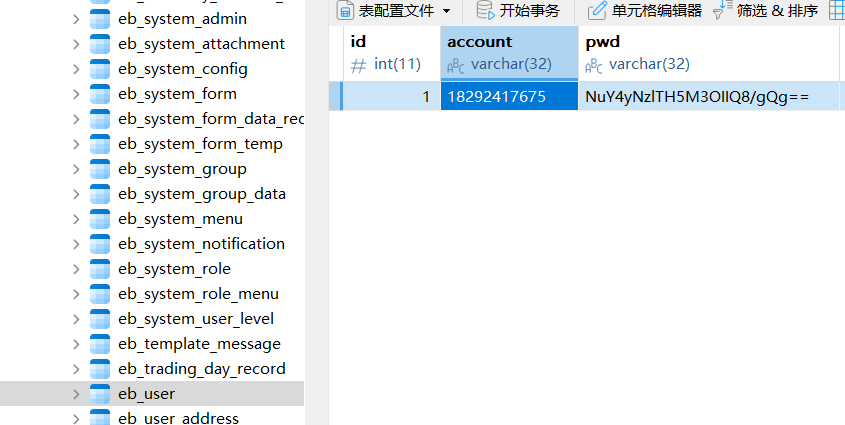Expand the eb_system_form_temp table node
Image resolution: width=845 pixels, height=425 pixels.
click(76, 144)
